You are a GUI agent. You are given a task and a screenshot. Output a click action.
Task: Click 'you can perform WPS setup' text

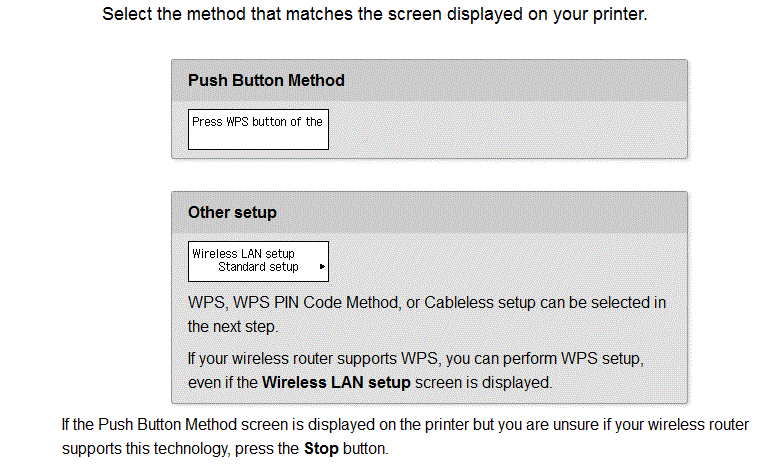[x=544, y=358]
